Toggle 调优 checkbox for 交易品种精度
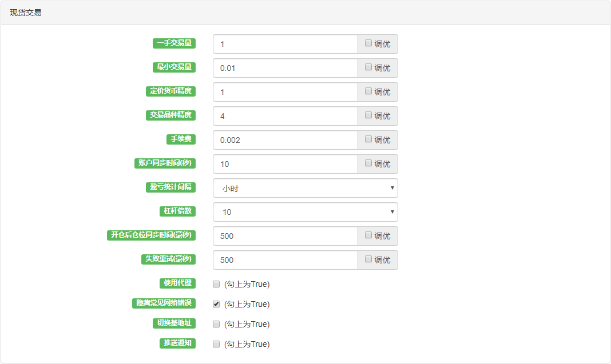 (x=368, y=115)
